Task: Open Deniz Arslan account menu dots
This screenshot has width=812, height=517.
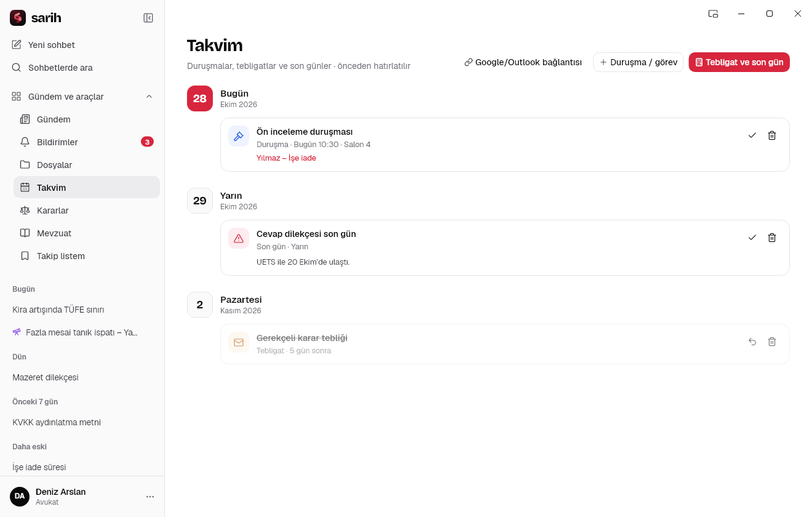Action: point(150,497)
